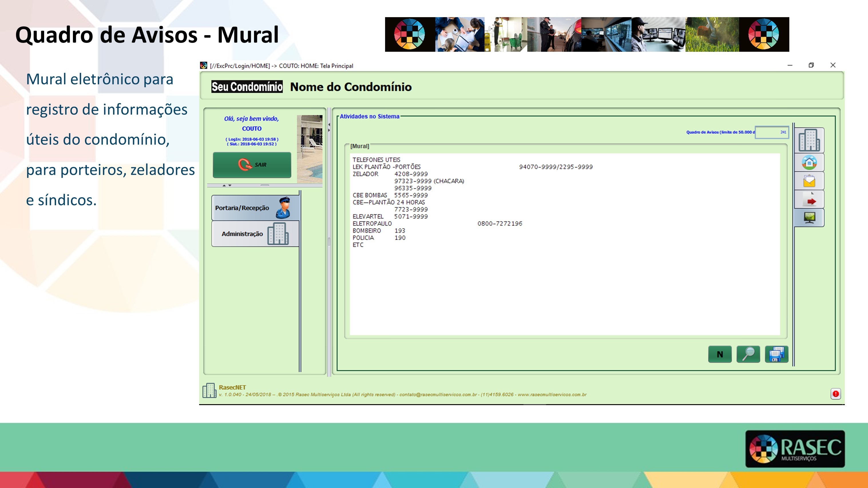The image size is (868, 488).
Task: Open the yellow envelope messages tab
Action: 809,181
